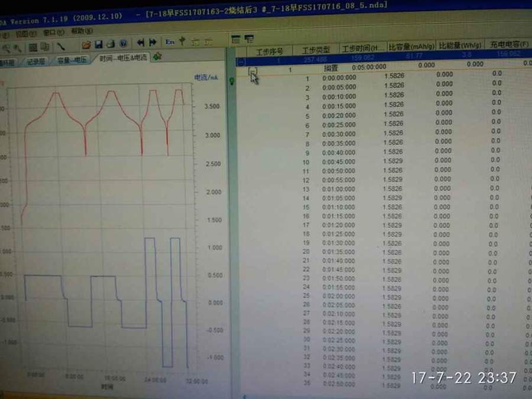
Task: Click the 时间 label under the chart
Action: (x=107, y=387)
